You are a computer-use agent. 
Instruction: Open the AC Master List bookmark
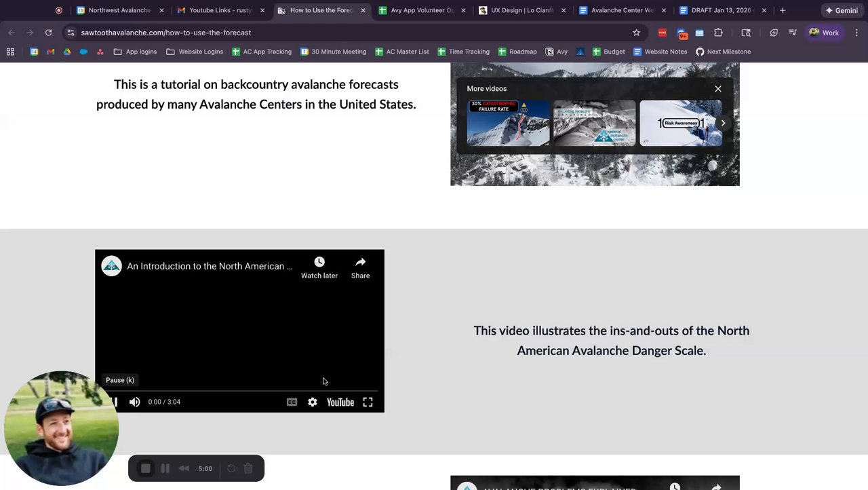coord(402,52)
